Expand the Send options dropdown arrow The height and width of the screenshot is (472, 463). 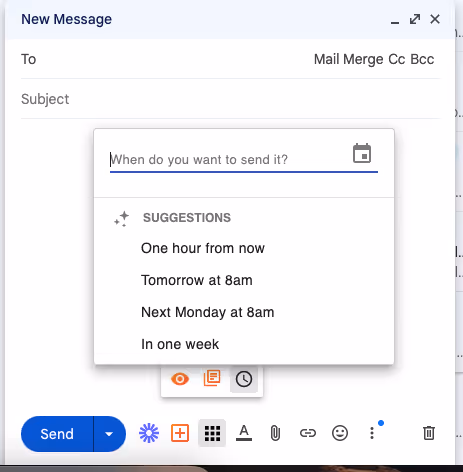pos(109,434)
